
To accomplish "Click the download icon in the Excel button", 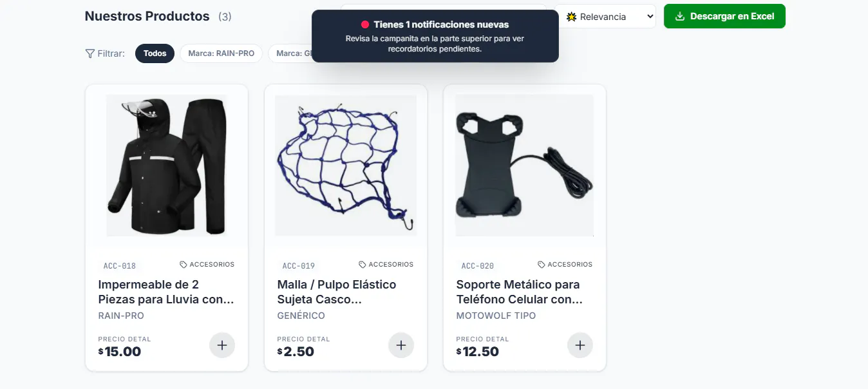I will [679, 16].
